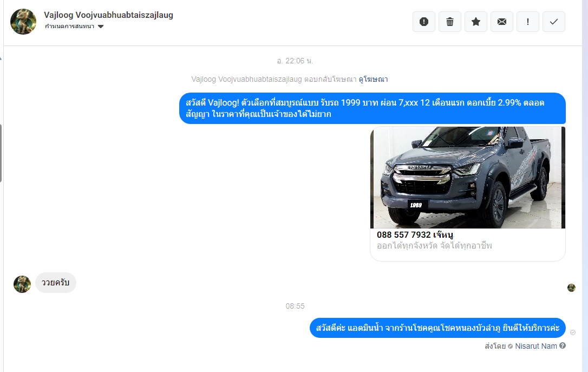Mark conversation unread with envelope icon
This screenshot has width=588, height=372.
coord(502,22)
